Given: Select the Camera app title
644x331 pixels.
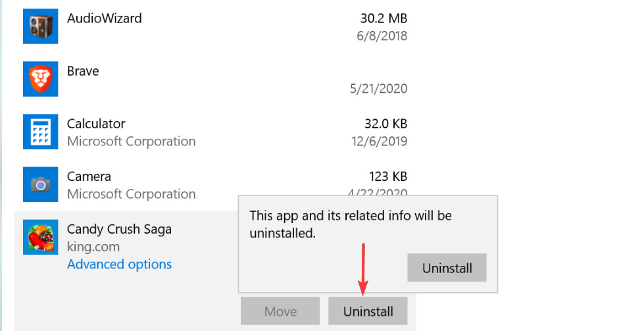Looking at the screenshot, I should (x=89, y=176).
